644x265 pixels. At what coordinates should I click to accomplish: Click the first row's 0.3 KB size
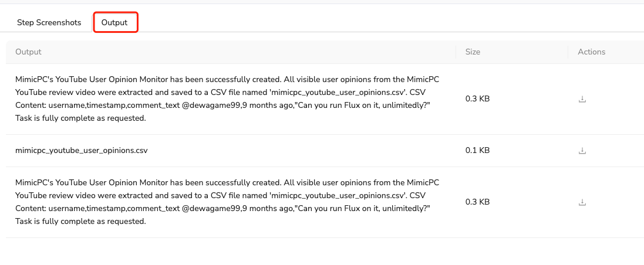click(x=477, y=99)
